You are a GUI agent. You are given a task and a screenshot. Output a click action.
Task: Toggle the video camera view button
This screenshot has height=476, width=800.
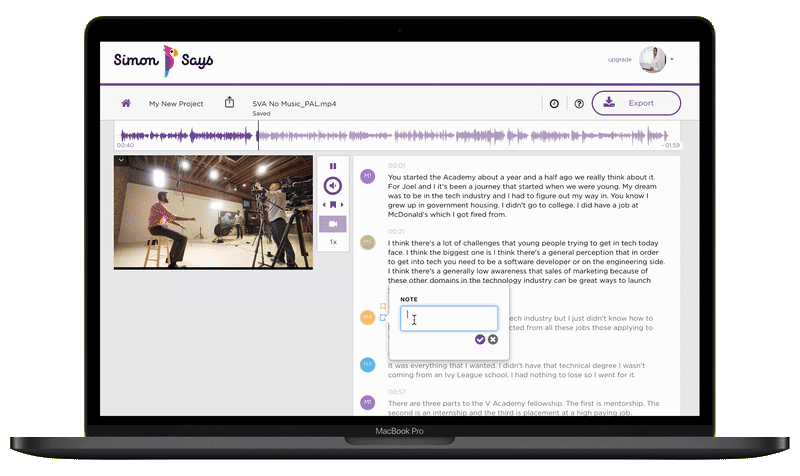(333, 224)
